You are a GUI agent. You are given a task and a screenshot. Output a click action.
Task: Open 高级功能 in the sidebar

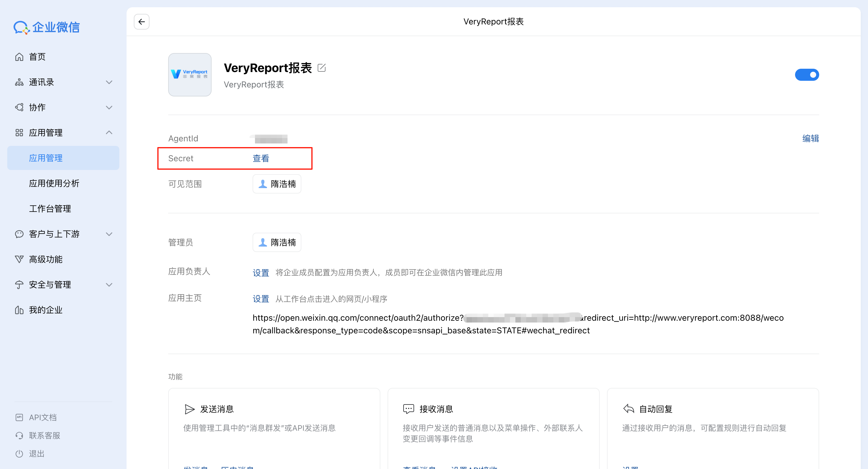(63, 259)
